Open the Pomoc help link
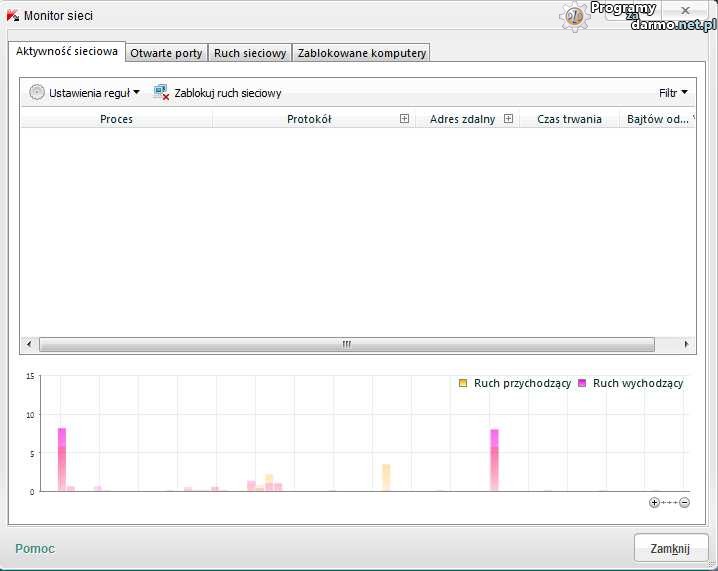This screenshot has width=718, height=571. [35, 548]
